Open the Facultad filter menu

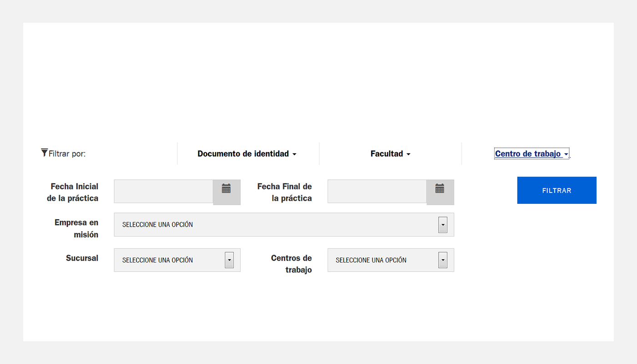[x=390, y=154]
